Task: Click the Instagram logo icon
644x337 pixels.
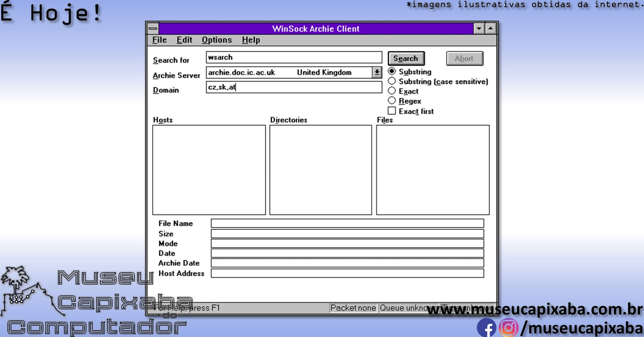Action: click(508, 328)
